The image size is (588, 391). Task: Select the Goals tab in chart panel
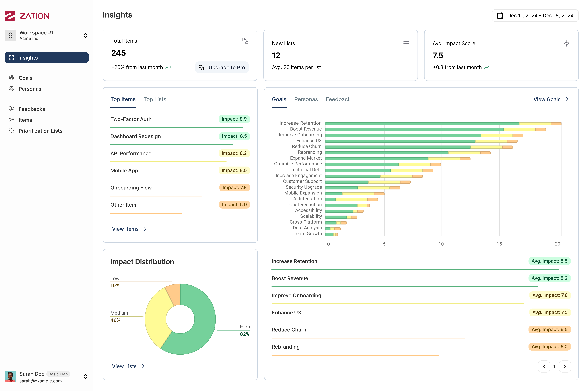[x=279, y=99]
